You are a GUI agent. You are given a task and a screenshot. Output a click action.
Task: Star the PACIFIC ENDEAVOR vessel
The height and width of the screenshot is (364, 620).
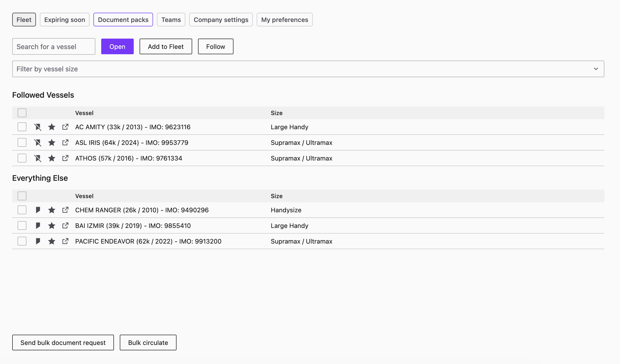click(x=52, y=241)
